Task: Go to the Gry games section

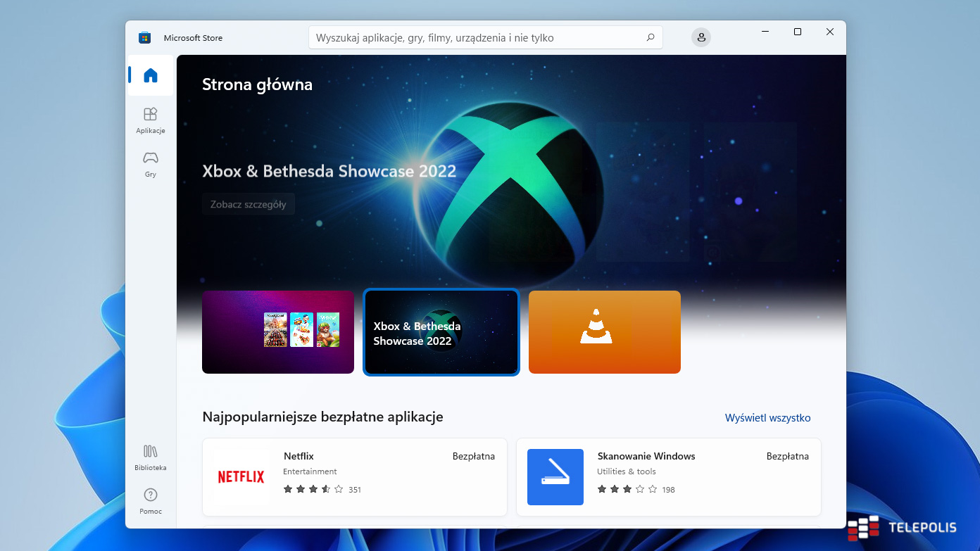Action: point(151,163)
